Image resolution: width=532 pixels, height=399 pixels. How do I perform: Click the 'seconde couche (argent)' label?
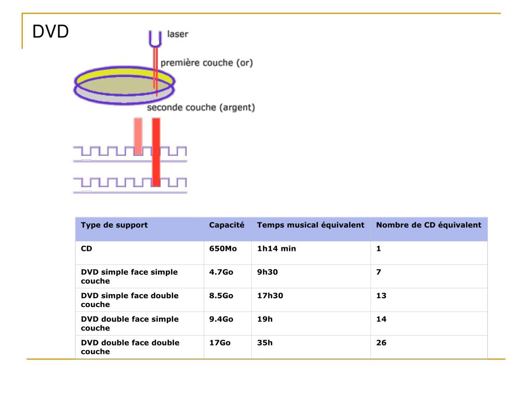pyautogui.click(x=201, y=108)
